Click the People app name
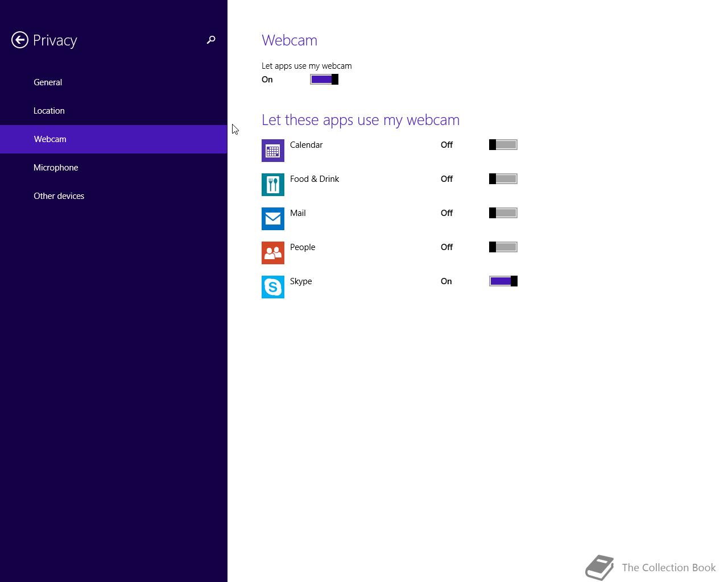The height and width of the screenshot is (582, 728). coord(303,247)
